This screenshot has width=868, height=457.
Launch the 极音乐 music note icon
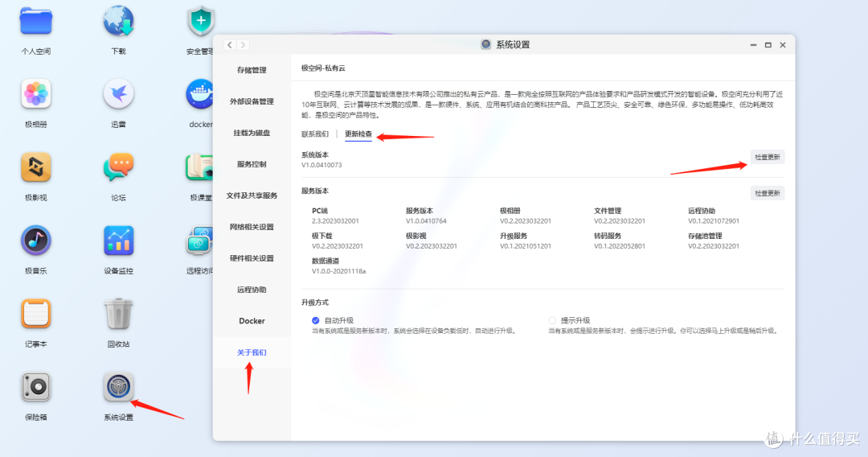coord(36,241)
